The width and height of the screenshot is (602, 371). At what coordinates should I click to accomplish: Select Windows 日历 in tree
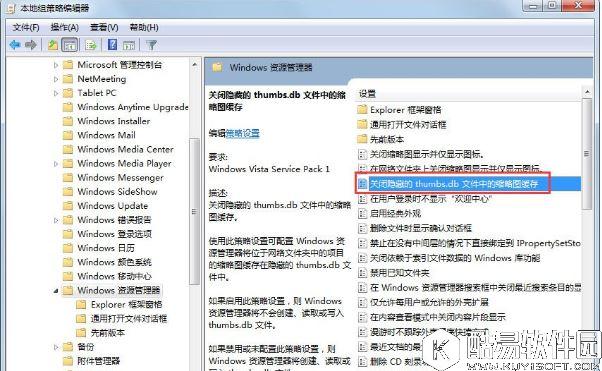point(106,248)
